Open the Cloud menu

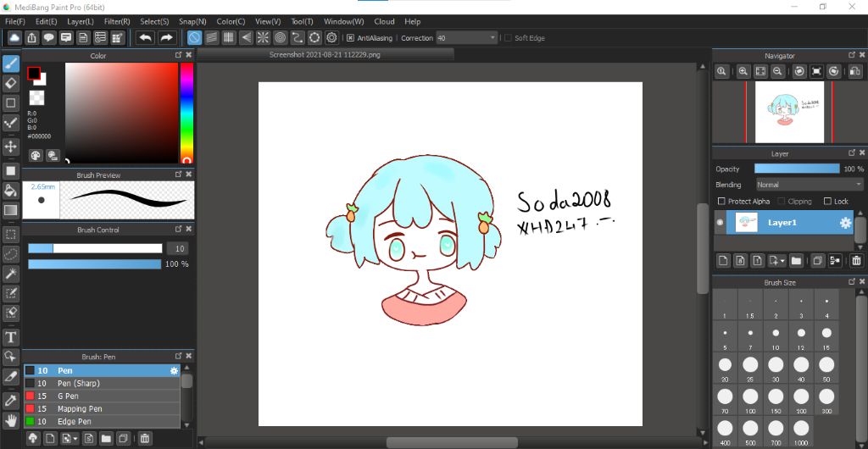pos(384,21)
